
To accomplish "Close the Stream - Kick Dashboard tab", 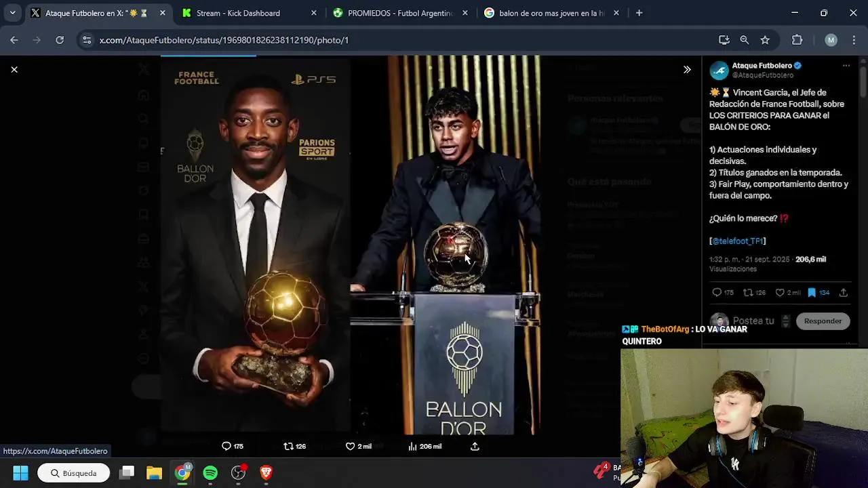I will pos(313,13).
